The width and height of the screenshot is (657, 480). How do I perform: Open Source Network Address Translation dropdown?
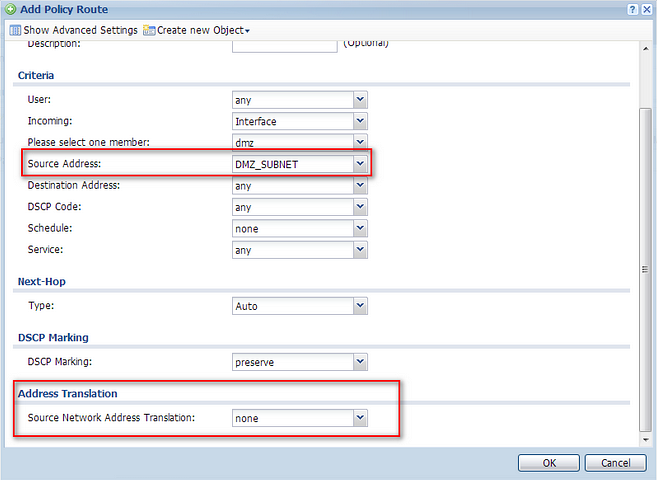click(360, 418)
